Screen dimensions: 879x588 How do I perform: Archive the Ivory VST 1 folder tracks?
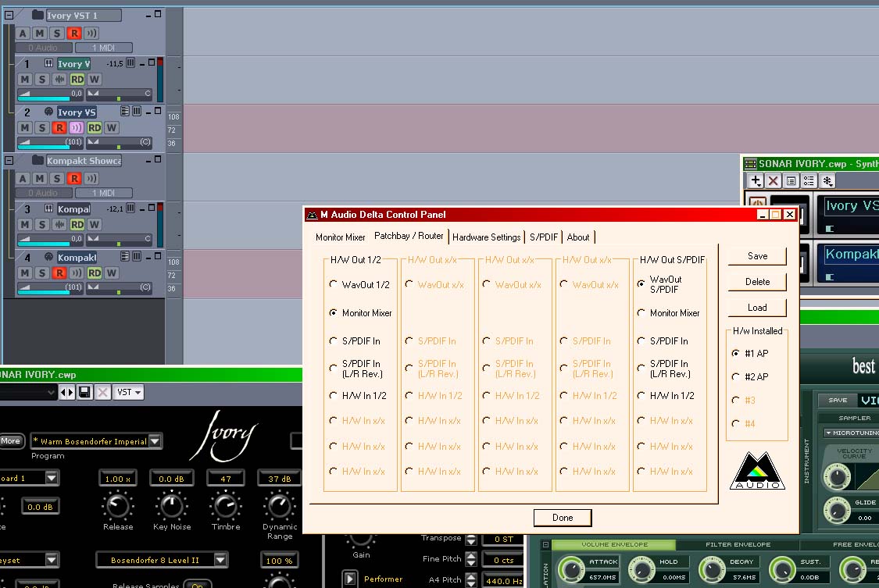[x=23, y=34]
